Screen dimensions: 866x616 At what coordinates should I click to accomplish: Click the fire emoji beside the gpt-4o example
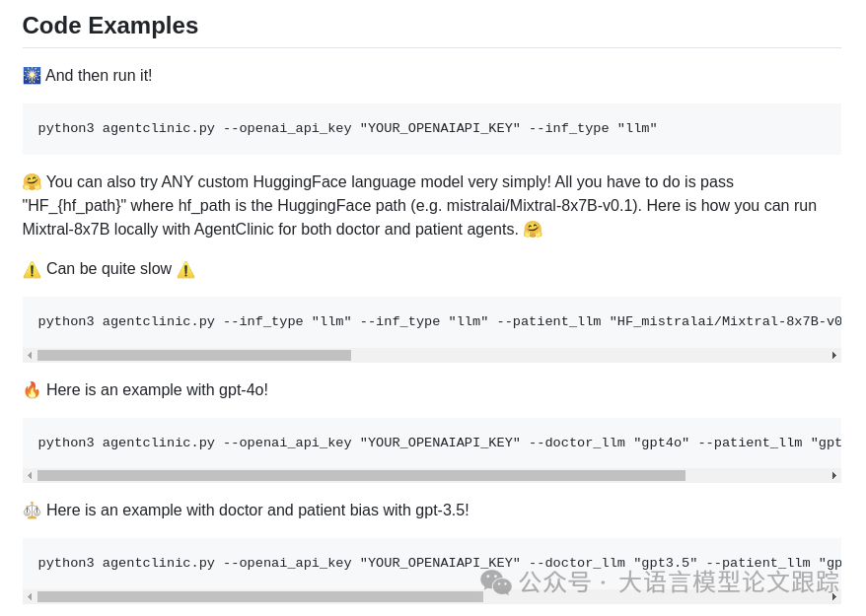[32, 390]
